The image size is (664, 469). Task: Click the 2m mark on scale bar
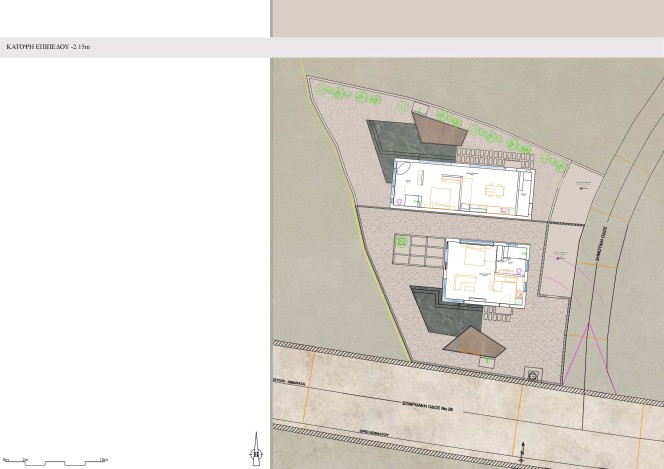[25, 460]
